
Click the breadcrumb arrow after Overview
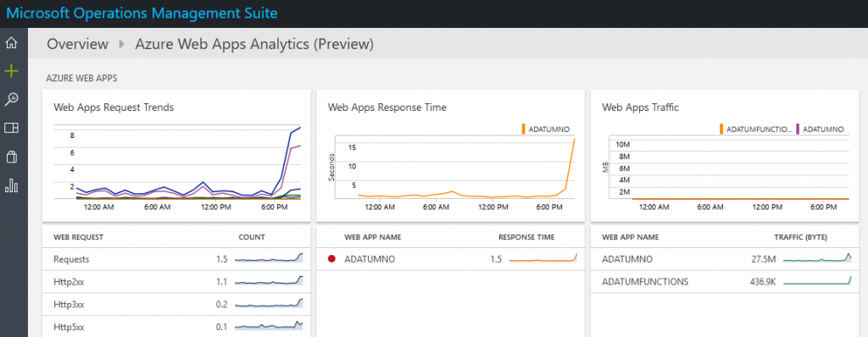click(x=122, y=44)
